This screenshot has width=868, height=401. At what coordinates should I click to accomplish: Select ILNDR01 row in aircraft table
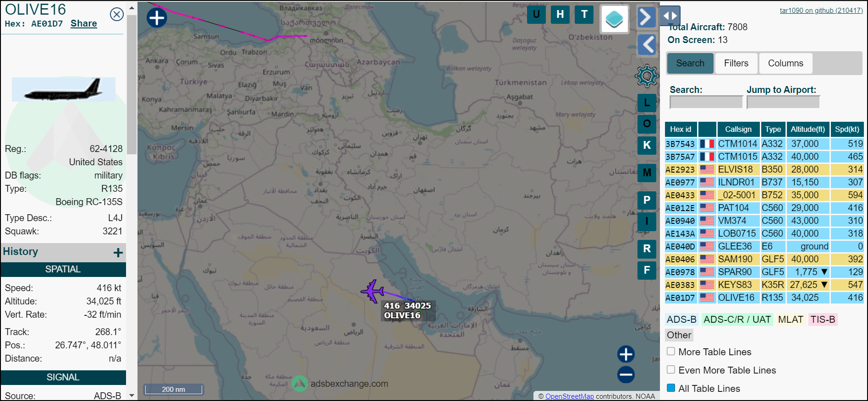(x=764, y=182)
